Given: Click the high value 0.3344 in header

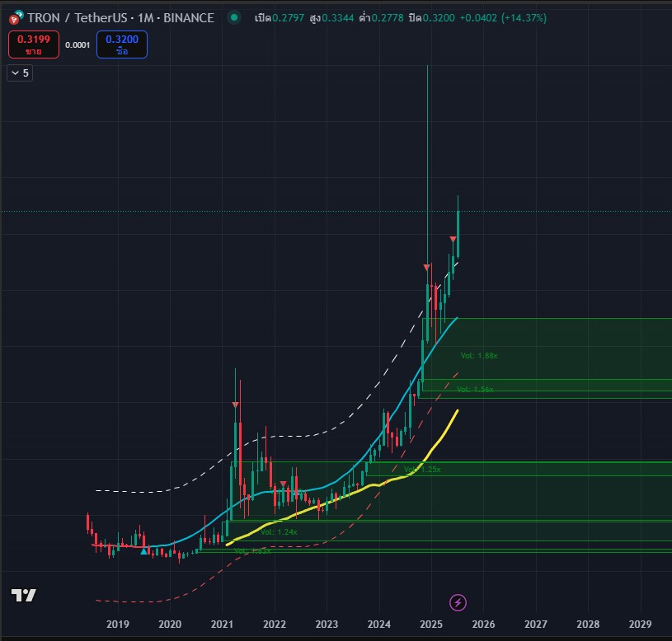Looking at the screenshot, I should tap(338, 18).
